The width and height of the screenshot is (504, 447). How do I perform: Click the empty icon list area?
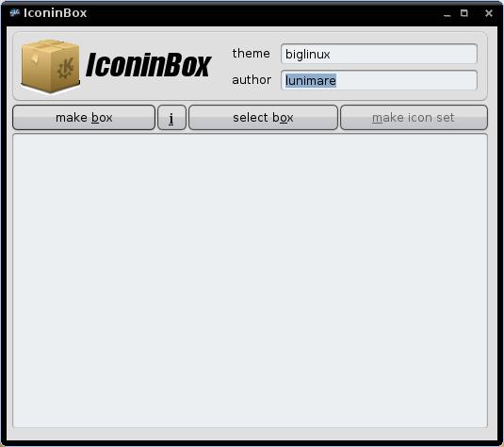(x=250, y=281)
